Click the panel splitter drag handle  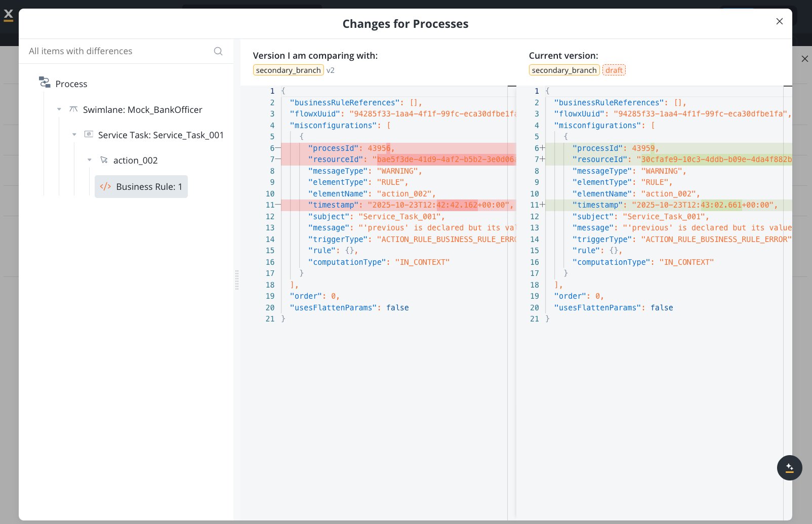(237, 279)
